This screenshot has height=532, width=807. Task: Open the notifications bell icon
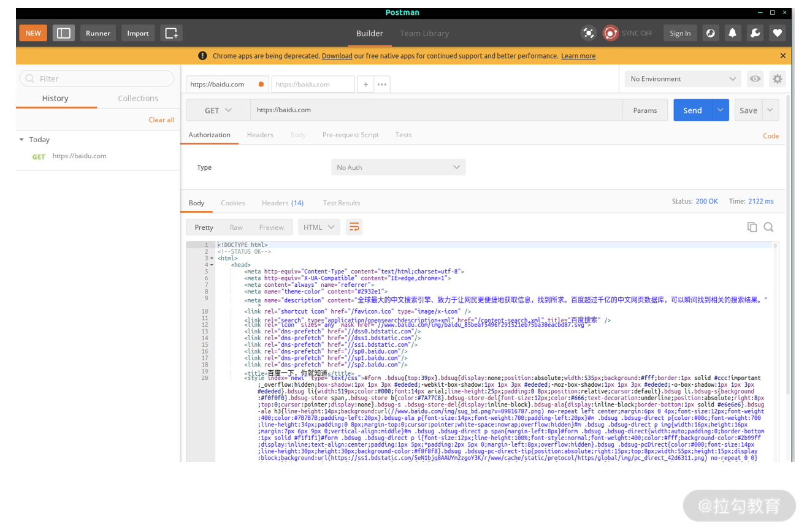[732, 33]
